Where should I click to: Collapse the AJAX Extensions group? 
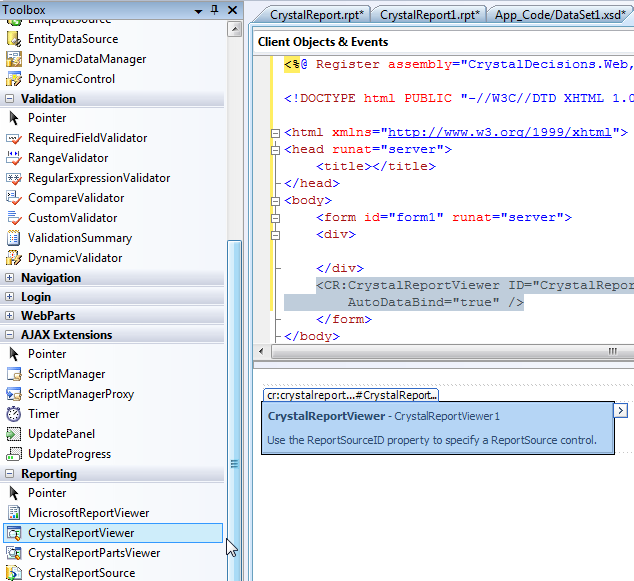(x=10, y=335)
